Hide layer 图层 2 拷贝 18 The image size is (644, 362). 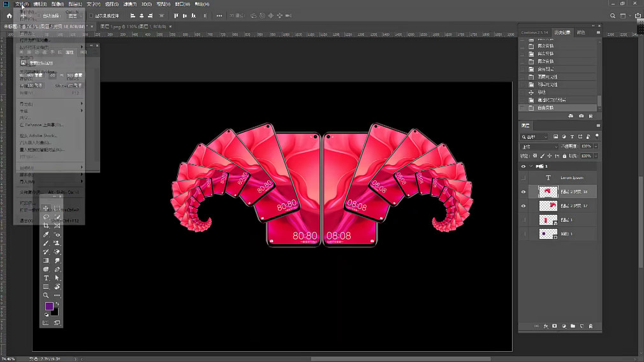(523, 192)
